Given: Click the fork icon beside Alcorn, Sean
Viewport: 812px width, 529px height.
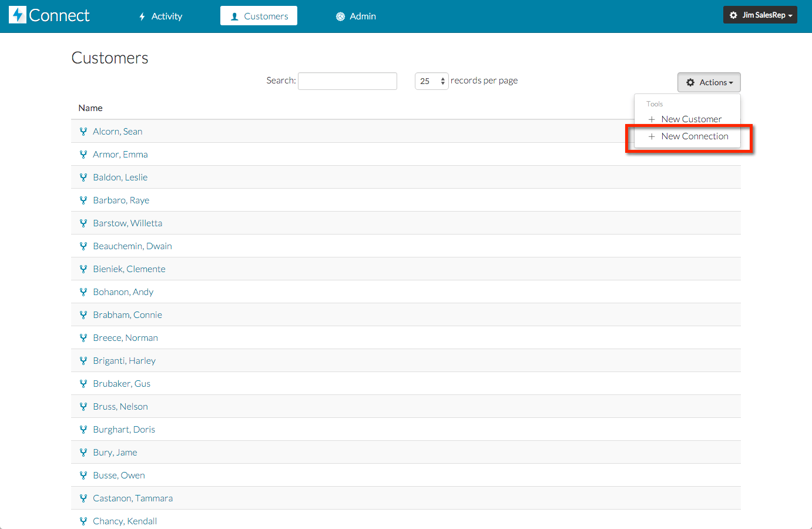Looking at the screenshot, I should (x=83, y=132).
